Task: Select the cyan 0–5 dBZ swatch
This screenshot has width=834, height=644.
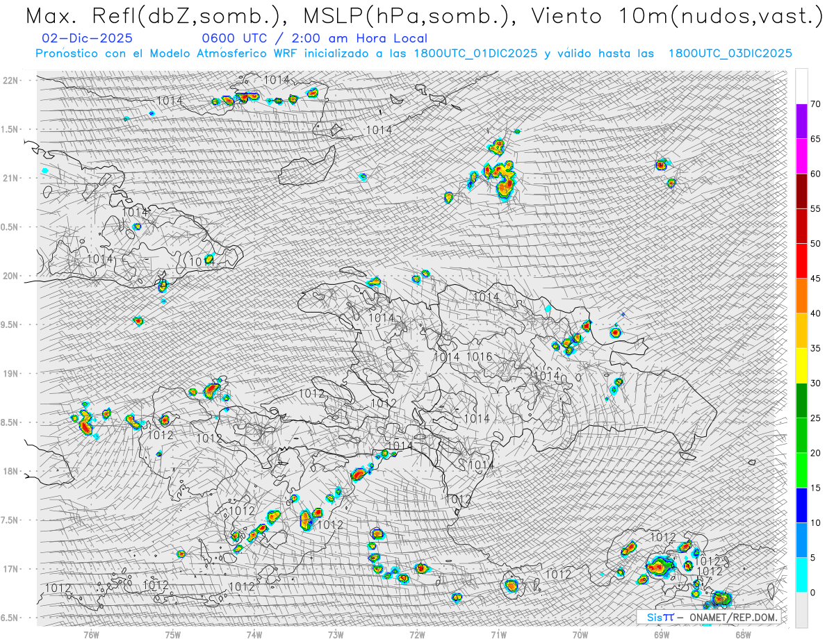Action: pos(801,575)
